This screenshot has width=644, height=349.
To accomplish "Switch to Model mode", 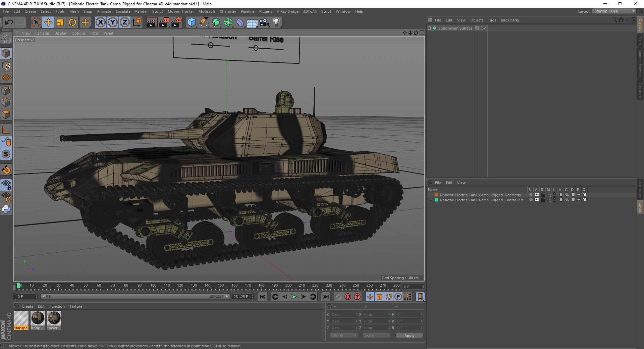I will pyautogui.click(x=6, y=53).
